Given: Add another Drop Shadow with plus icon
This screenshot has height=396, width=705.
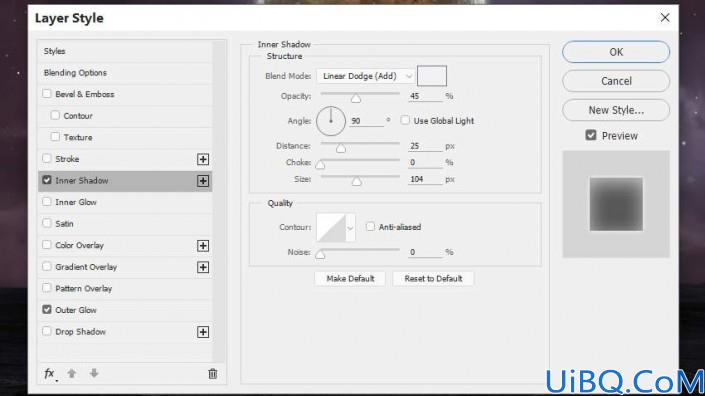Looking at the screenshot, I should [x=203, y=332].
